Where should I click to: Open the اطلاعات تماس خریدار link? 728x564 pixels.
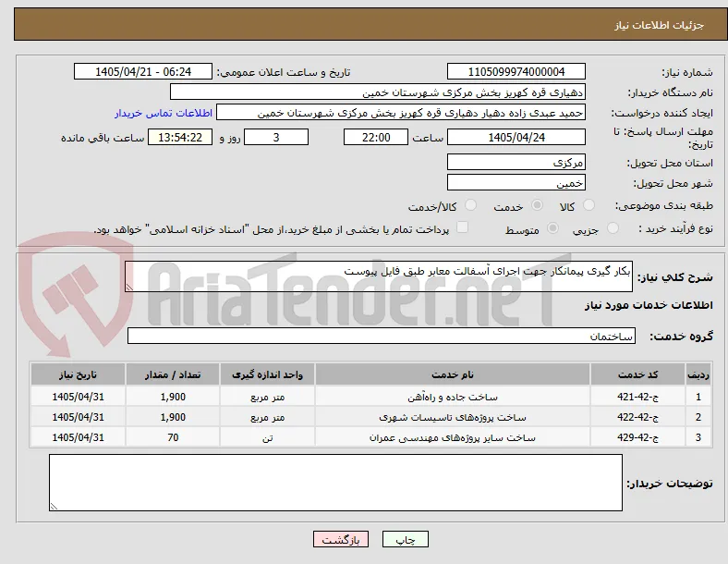(x=164, y=113)
